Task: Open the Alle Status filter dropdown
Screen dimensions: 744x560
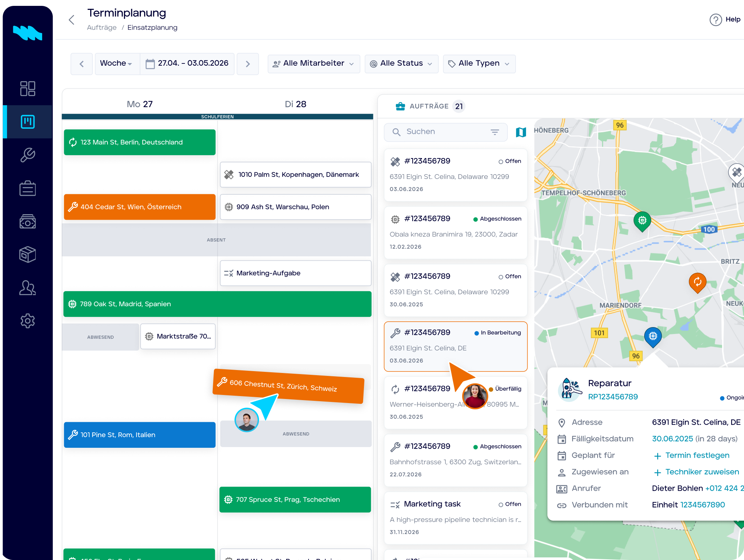Action: pyautogui.click(x=401, y=64)
